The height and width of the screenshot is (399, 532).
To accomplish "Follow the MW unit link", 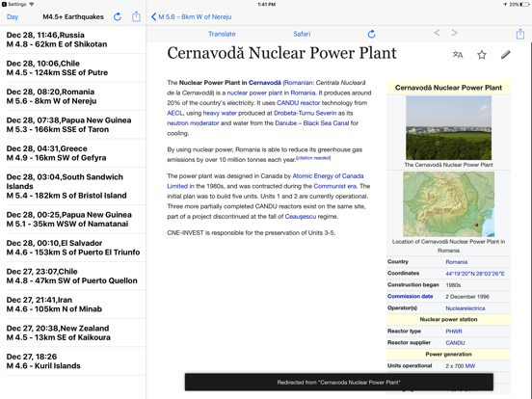I will [x=470, y=366].
